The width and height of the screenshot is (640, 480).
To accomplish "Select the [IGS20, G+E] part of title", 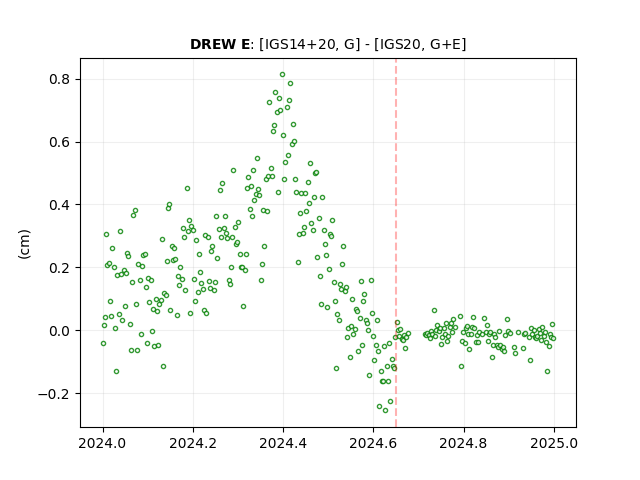I will (x=420, y=44).
